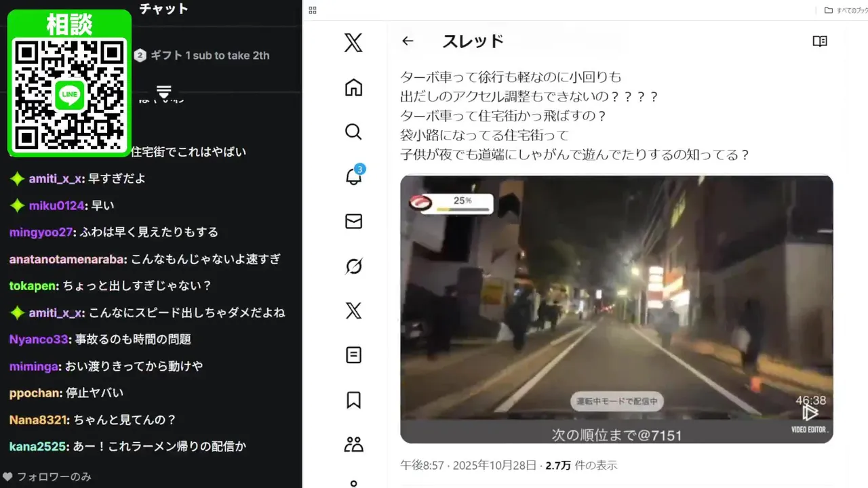The width and height of the screenshot is (868, 488).
Task: Click ギフト 1 sub to take 2th
Action: click(210, 56)
